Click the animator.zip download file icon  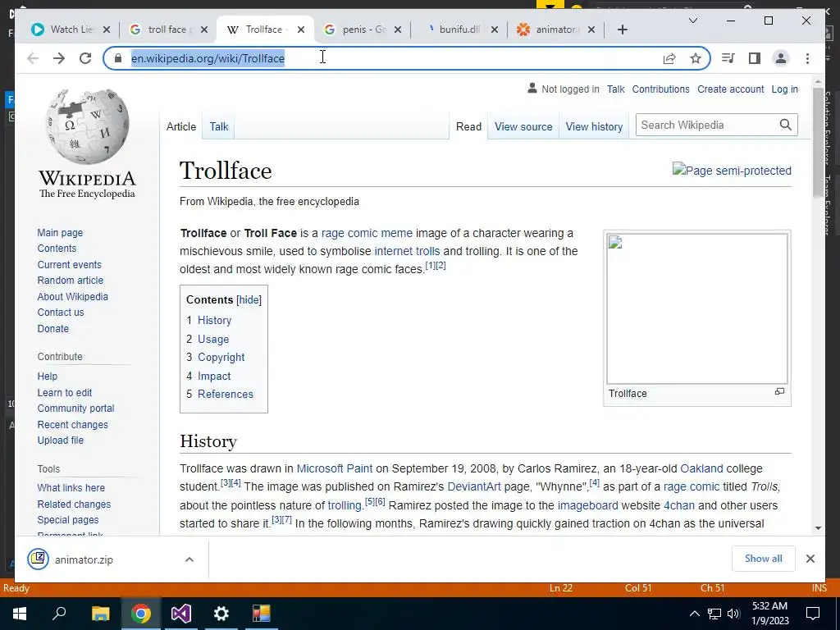tap(38, 559)
